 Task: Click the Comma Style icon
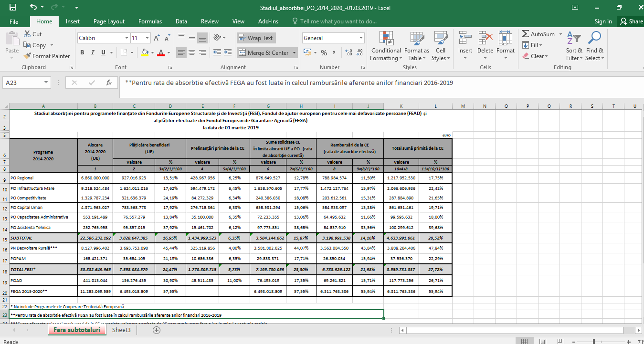[334, 52]
